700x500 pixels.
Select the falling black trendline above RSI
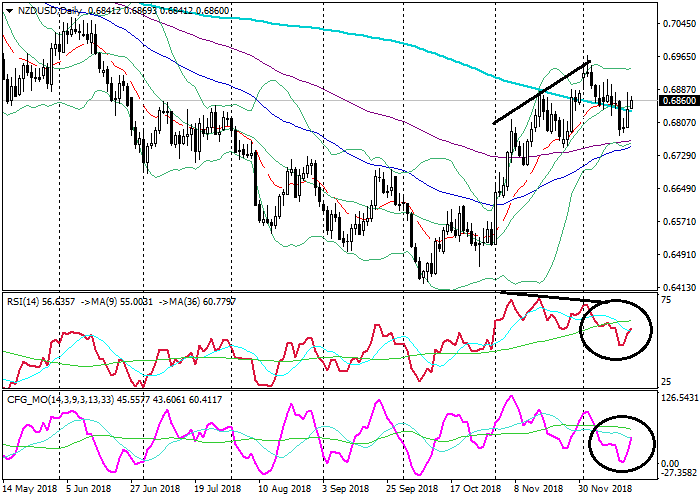(x=549, y=297)
